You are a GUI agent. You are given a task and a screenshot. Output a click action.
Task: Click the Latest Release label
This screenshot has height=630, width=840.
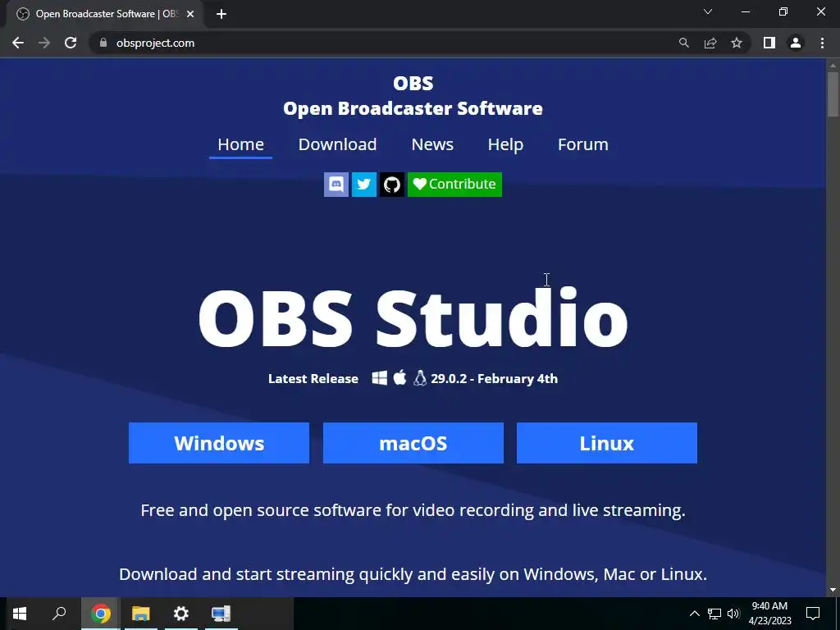point(313,379)
